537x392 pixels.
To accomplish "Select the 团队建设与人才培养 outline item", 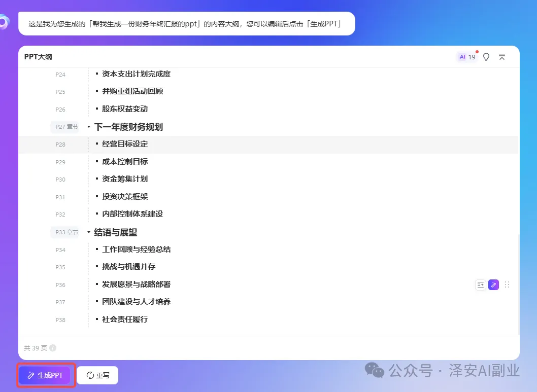I will [137, 302].
